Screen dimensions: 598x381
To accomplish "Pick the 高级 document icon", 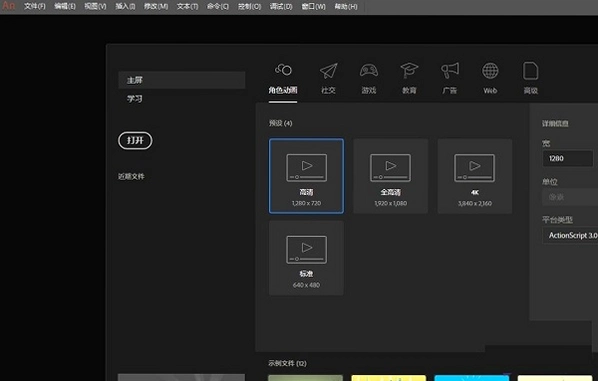I will (x=530, y=71).
